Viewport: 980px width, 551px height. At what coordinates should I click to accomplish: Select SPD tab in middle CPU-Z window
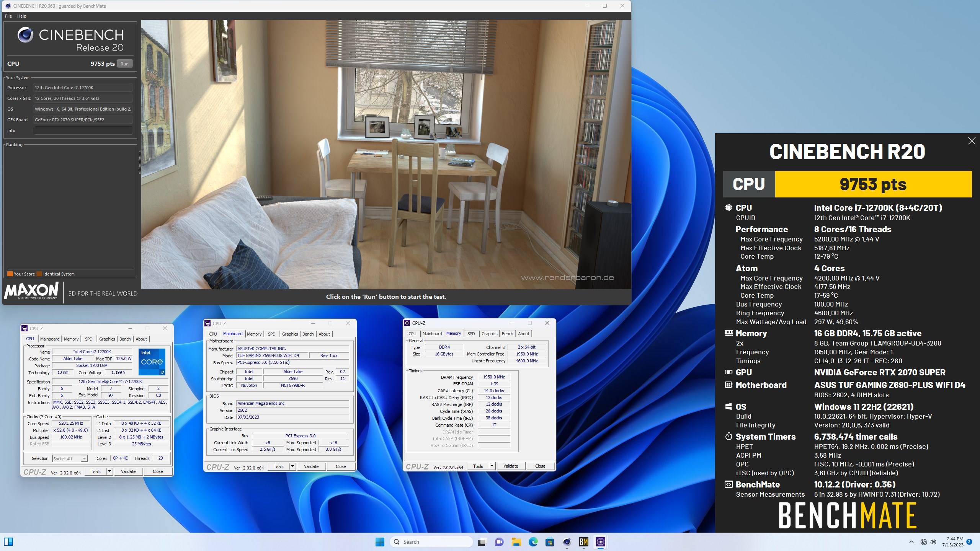271,334
